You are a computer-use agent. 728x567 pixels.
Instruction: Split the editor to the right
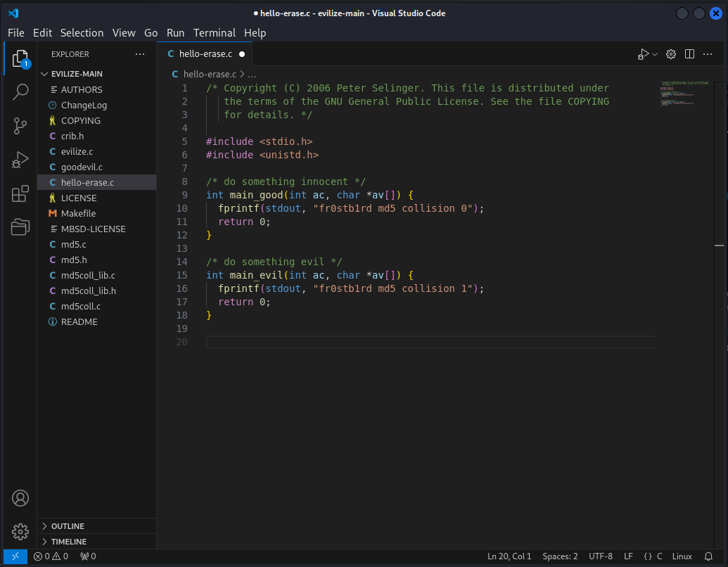(689, 54)
